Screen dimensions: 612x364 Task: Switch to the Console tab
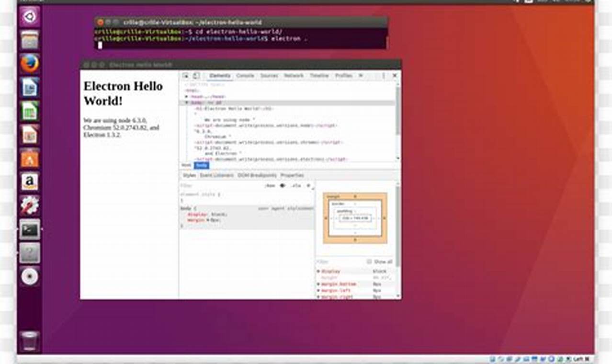point(245,76)
